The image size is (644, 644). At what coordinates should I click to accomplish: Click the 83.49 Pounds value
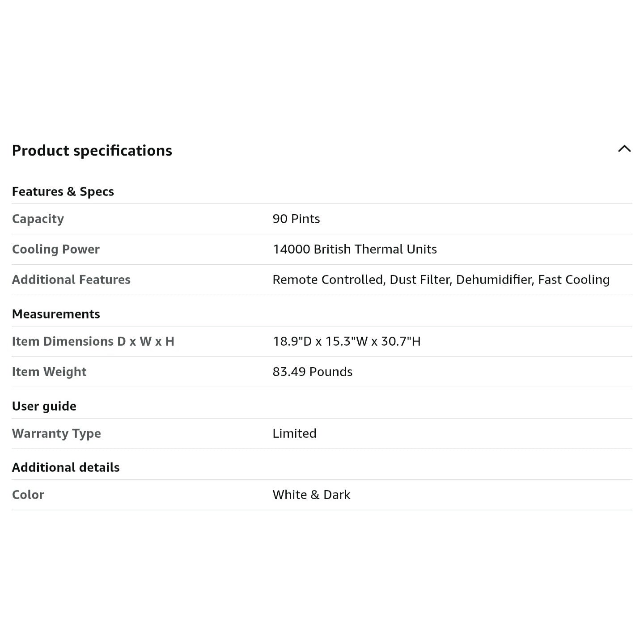pos(312,372)
